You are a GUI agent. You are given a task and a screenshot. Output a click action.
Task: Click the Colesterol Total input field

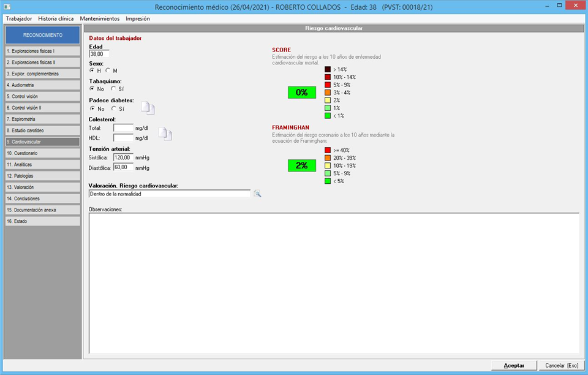point(123,128)
